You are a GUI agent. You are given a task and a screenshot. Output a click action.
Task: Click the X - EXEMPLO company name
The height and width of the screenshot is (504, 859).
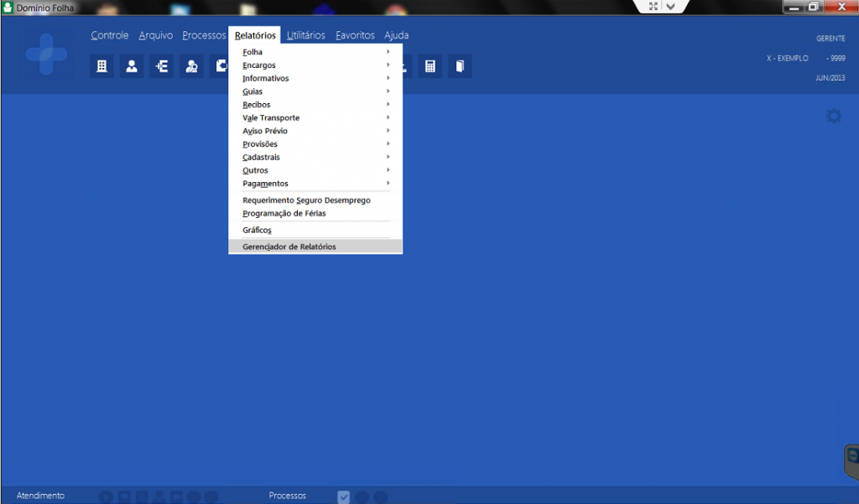tap(787, 58)
